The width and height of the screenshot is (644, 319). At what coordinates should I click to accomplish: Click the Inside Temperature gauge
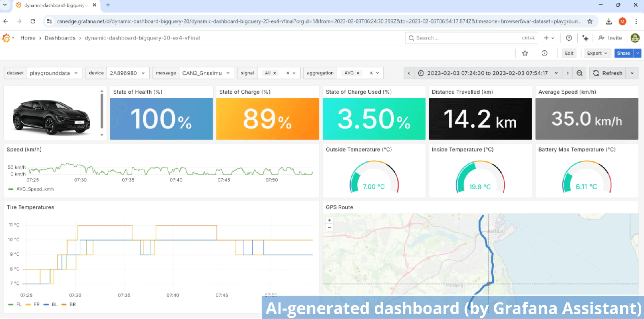pos(480,176)
